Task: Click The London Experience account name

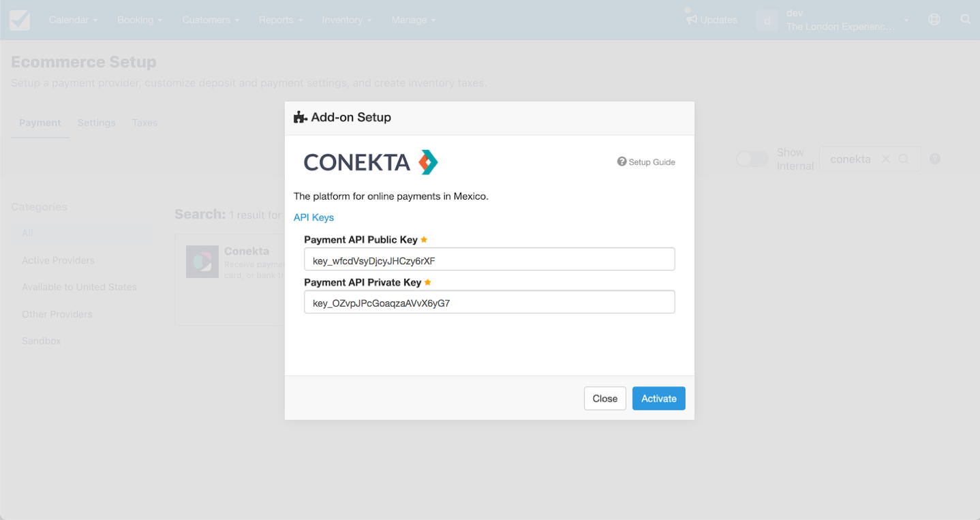Action: coord(840,27)
